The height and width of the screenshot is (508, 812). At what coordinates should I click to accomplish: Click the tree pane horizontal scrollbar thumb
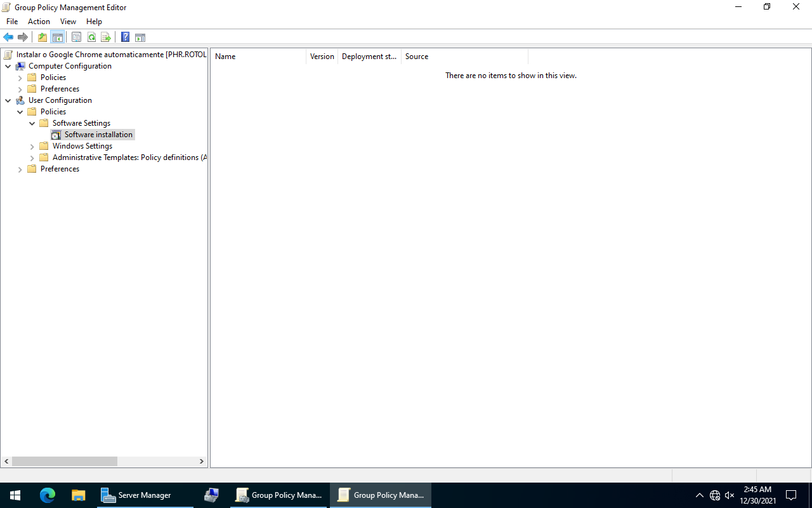[x=64, y=462]
